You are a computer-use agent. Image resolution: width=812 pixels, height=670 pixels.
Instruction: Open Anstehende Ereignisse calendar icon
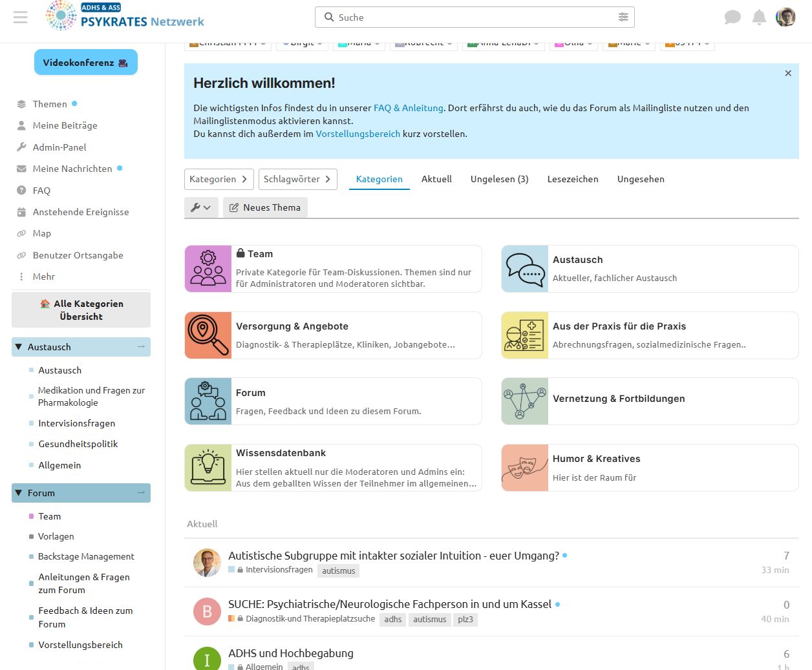20,212
